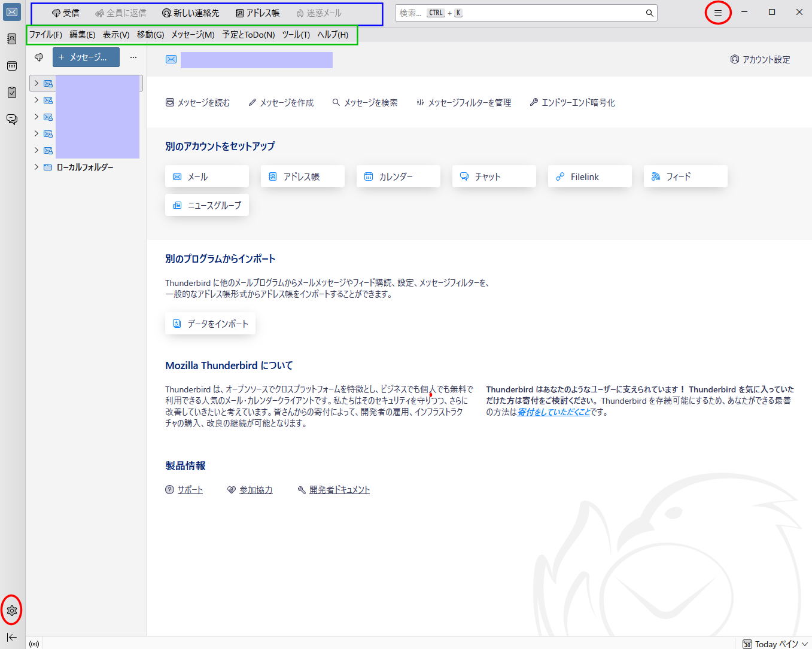
Task: Open the ファイル(F) menu
Action: coord(45,35)
